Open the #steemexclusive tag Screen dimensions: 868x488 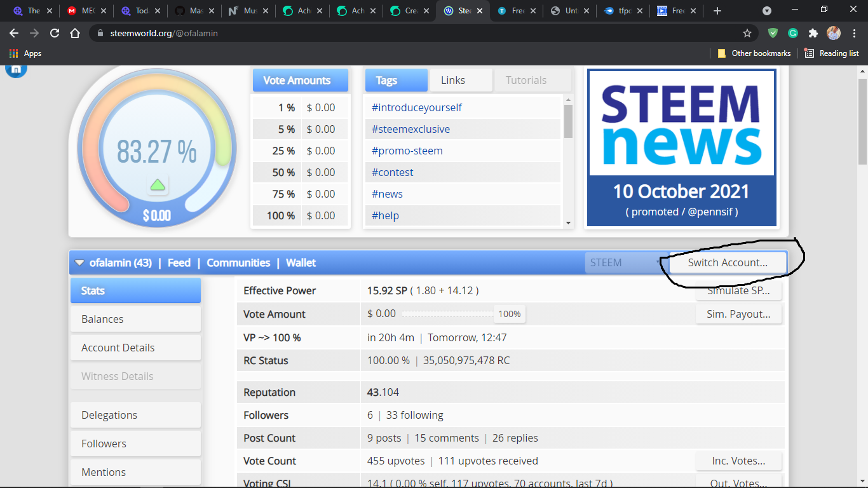pos(410,129)
